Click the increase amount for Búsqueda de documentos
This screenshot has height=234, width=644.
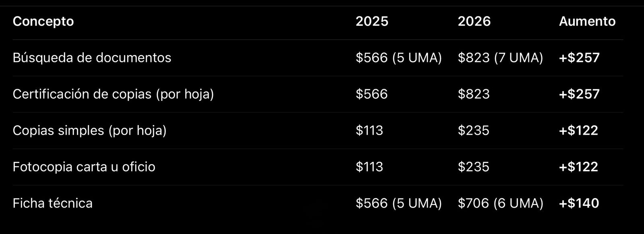pos(579,58)
